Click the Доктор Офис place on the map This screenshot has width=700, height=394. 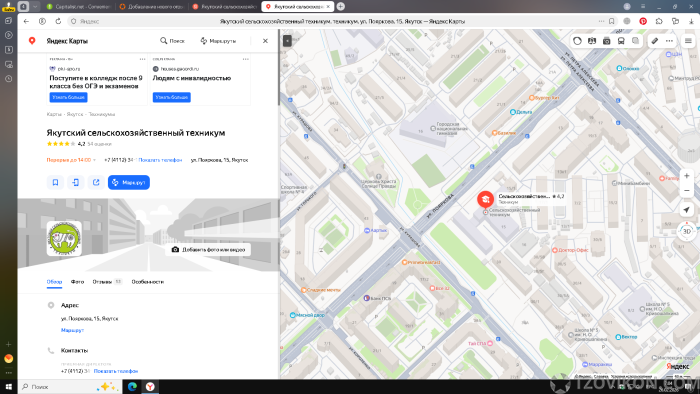pos(571,250)
